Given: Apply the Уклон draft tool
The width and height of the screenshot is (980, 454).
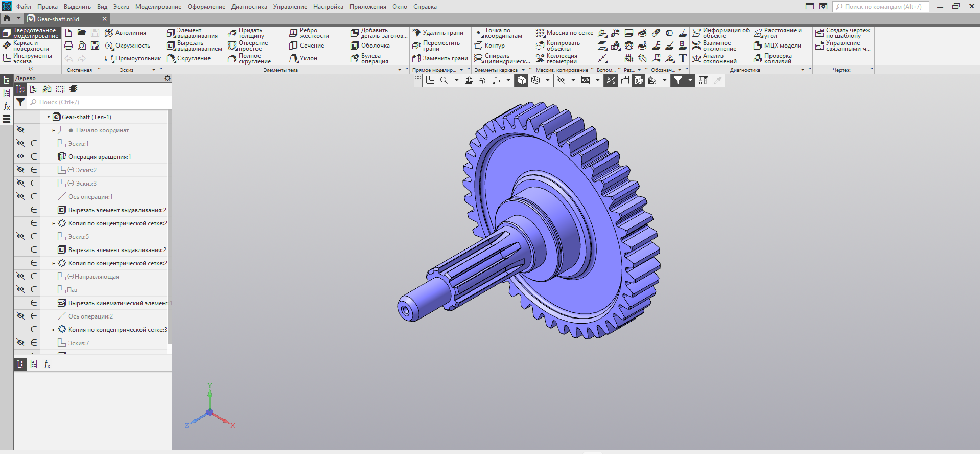Looking at the screenshot, I should 304,58.
